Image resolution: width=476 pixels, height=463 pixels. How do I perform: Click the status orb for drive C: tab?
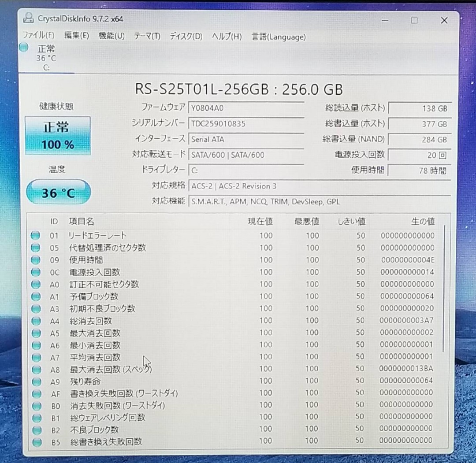[x=24, y=48]
